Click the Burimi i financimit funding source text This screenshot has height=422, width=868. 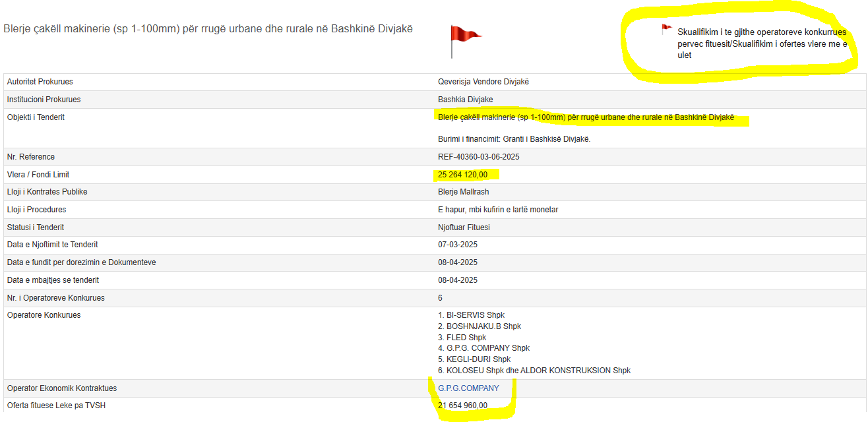(x=514, y=139)
